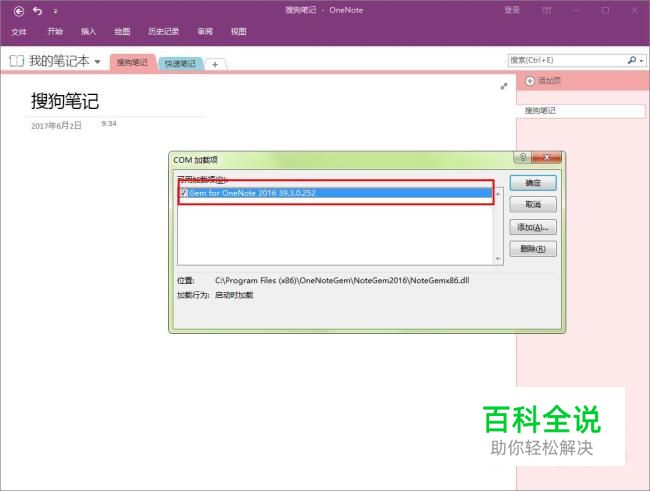Open the 文件 menu
The height and width of the screenshot is (491, 650).
[x=19, y=32]
